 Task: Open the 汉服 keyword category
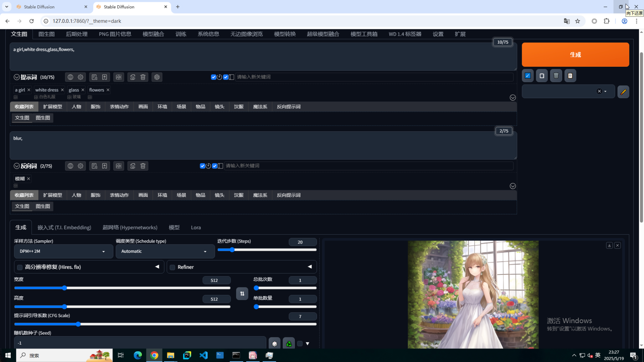pyautogui.click(x=238, y=106)
